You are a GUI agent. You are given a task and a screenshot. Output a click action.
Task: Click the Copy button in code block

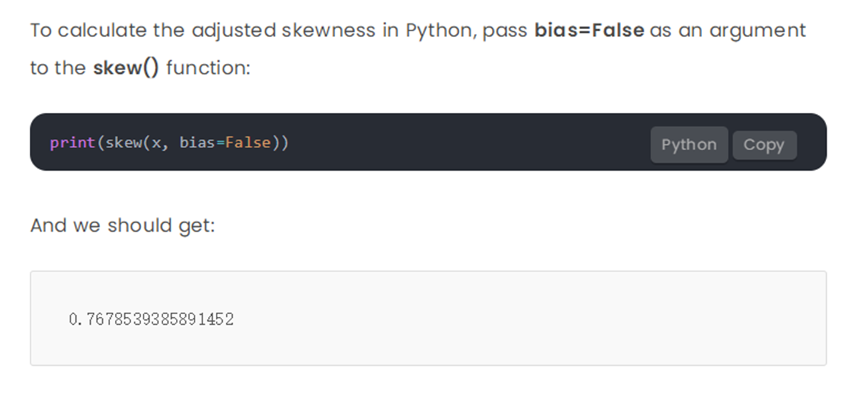click(x=764, y=145)
